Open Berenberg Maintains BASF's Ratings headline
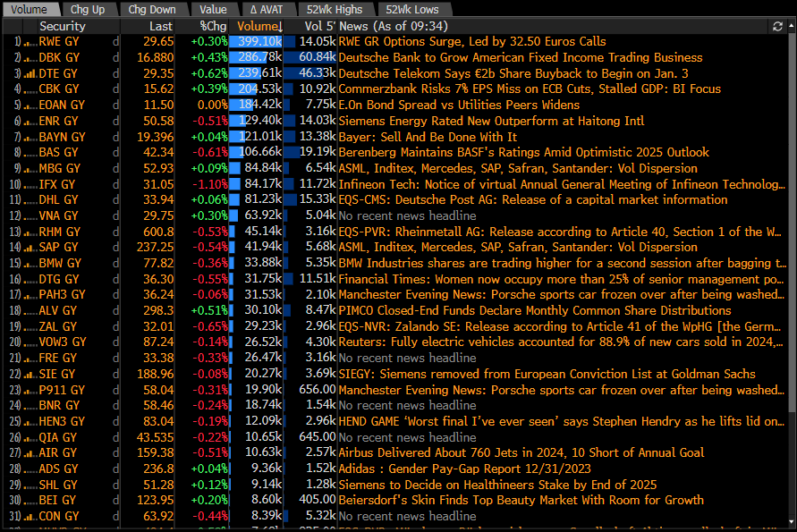This screenshot has height=532, width=797. (x=523, y=152)
